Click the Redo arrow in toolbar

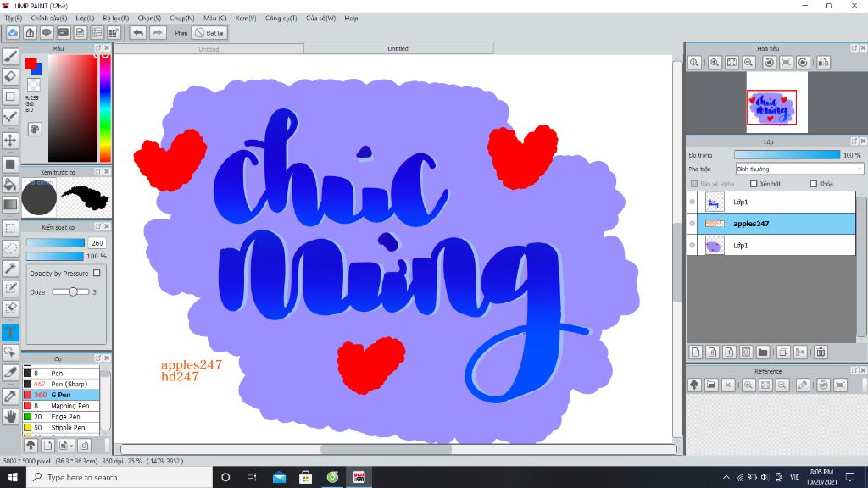[x=158, y=33]
